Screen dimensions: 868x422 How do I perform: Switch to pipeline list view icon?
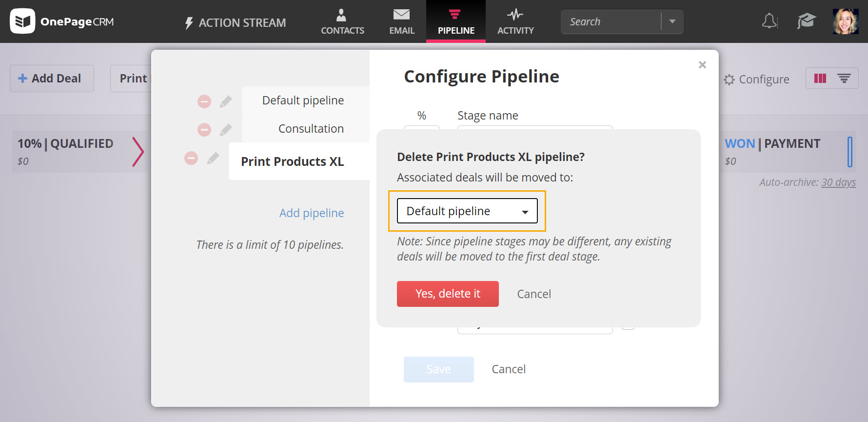click(844, 79)
